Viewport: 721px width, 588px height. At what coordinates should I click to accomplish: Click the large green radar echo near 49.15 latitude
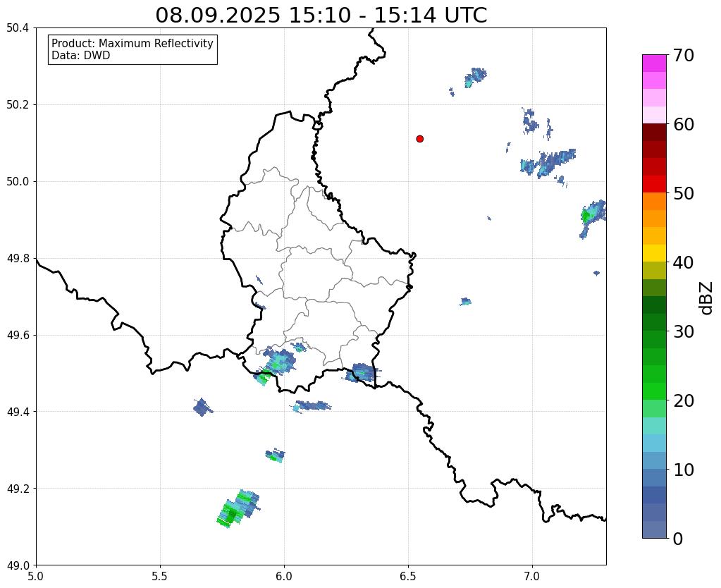(238, 509)
